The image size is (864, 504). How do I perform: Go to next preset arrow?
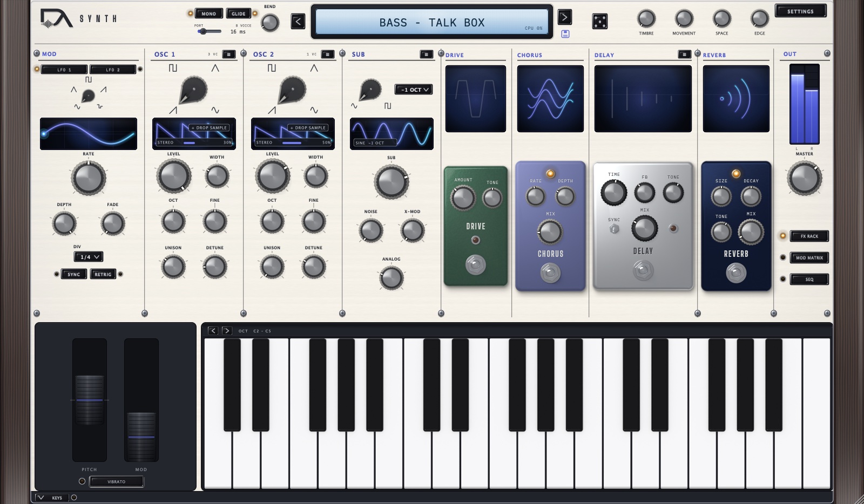pos(564,17)
